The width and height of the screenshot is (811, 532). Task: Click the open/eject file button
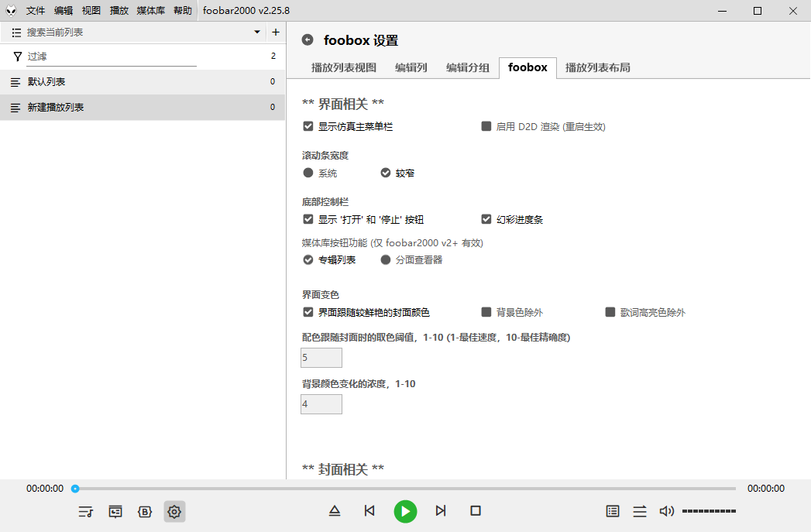point(335,511)
